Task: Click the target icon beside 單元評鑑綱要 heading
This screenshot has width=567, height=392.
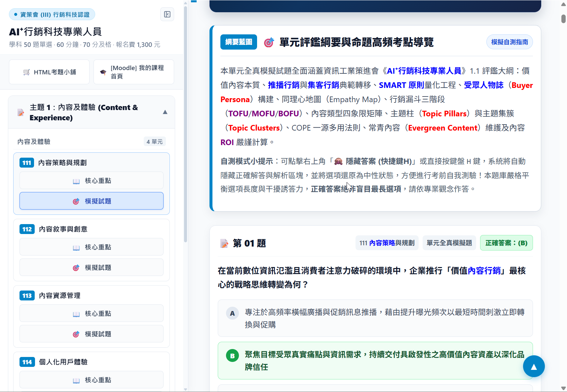Action: (x=269, y=42)
